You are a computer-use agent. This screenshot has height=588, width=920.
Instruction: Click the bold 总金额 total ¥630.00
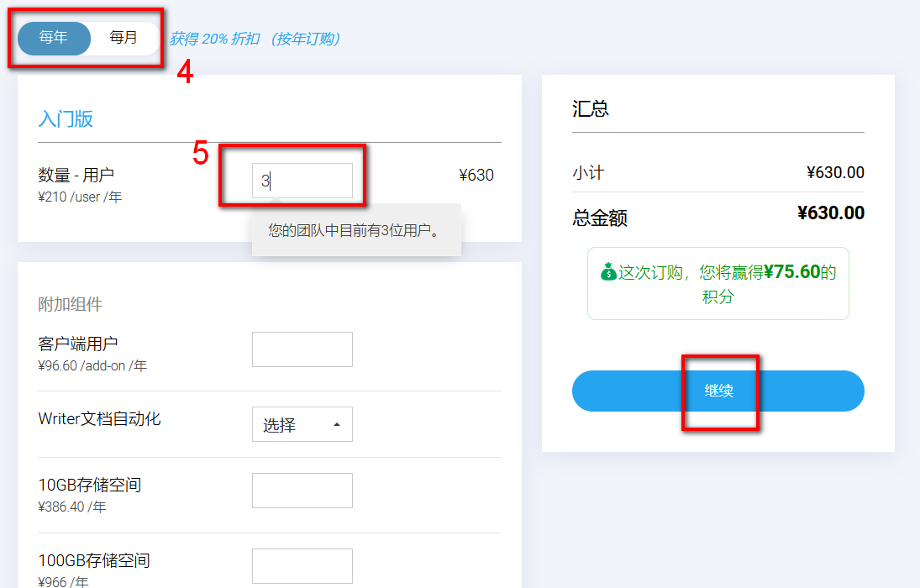830,213
